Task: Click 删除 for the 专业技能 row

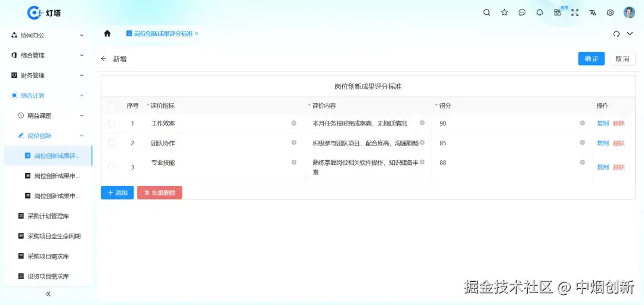Action: coord(618,167)
